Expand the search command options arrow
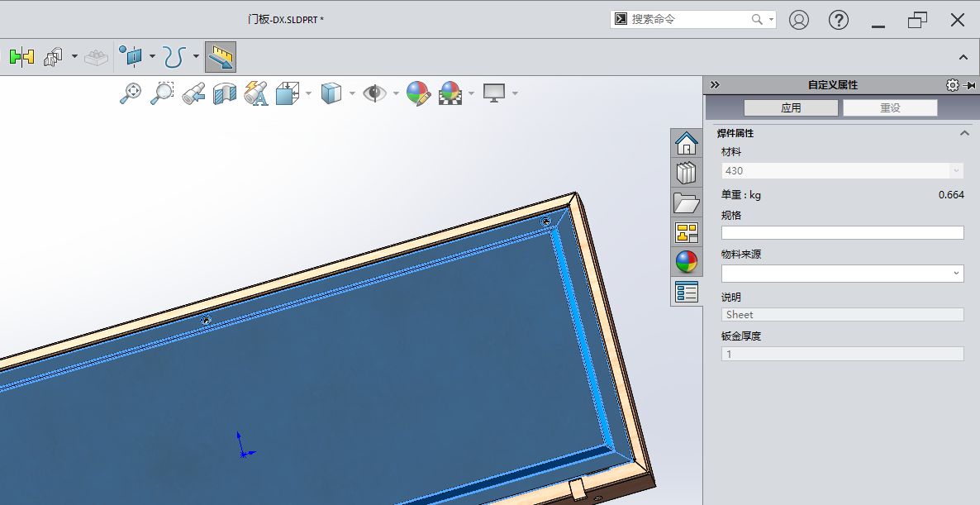 771,19
